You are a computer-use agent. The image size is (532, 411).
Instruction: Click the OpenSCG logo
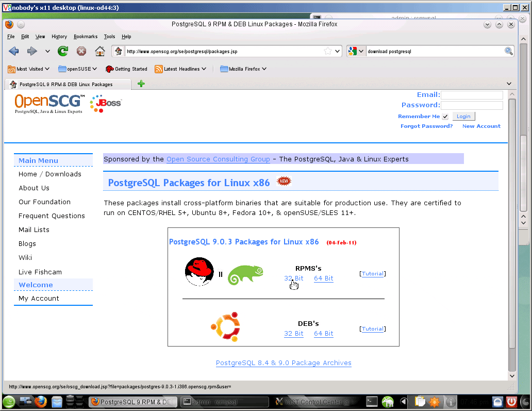(x=49, y=104)
